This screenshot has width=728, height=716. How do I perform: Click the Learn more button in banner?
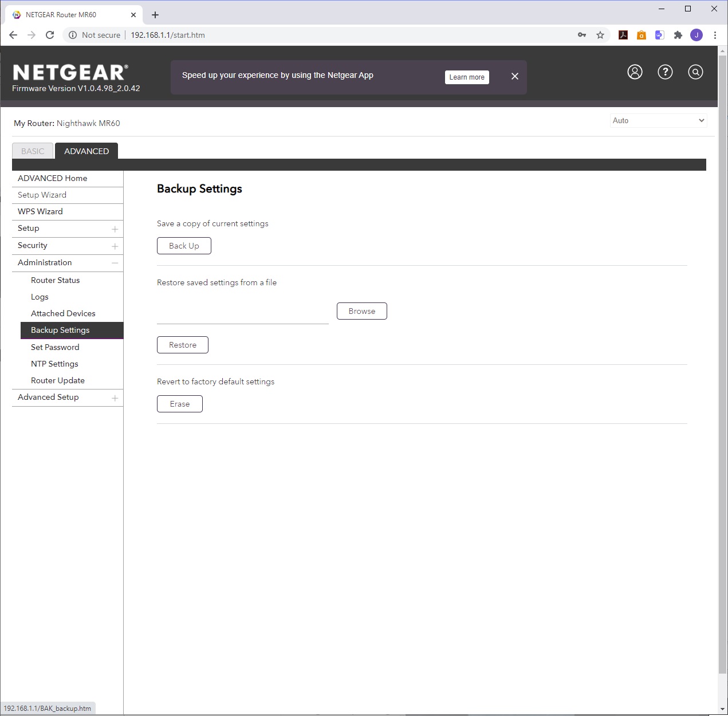click(x=467, y=77)
